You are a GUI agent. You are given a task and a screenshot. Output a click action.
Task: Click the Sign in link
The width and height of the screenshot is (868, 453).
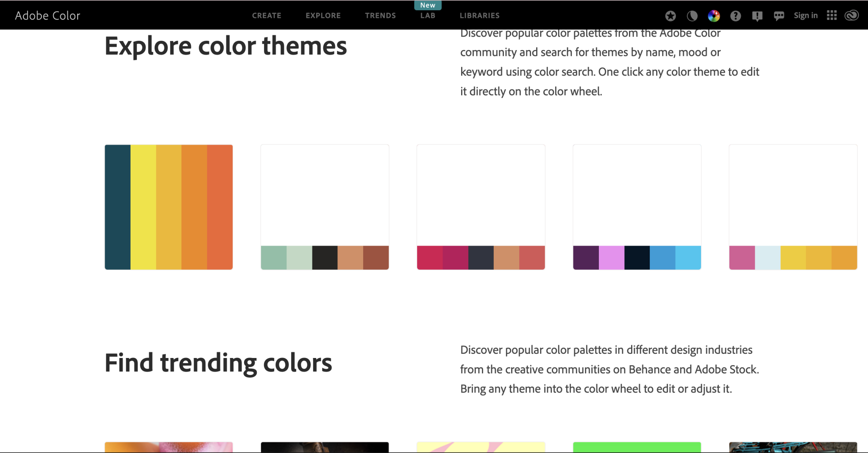click(805, 15)
